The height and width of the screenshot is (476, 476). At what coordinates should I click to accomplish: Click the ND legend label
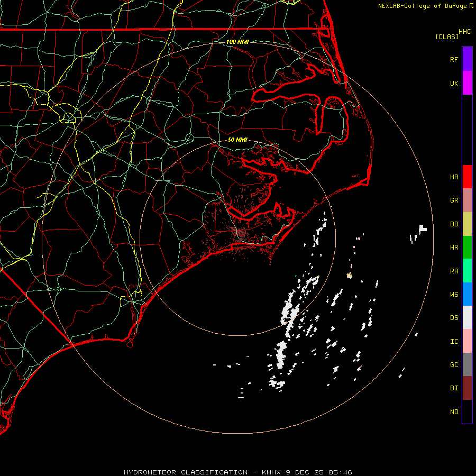[454, 412]
